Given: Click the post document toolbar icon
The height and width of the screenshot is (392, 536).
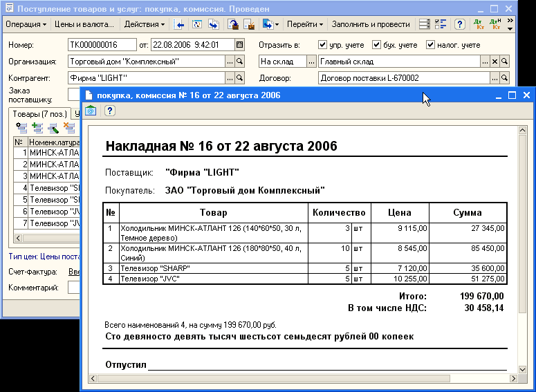Looking at the screenshot, I should [x=233, y=24].
